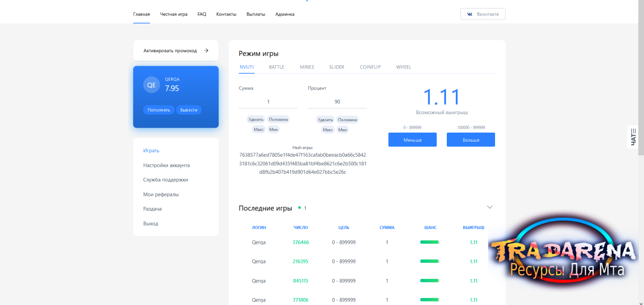Viewport: 644px width, 305px height.
Task: Click the VK logo icon
Action: [x=470, y=14]
